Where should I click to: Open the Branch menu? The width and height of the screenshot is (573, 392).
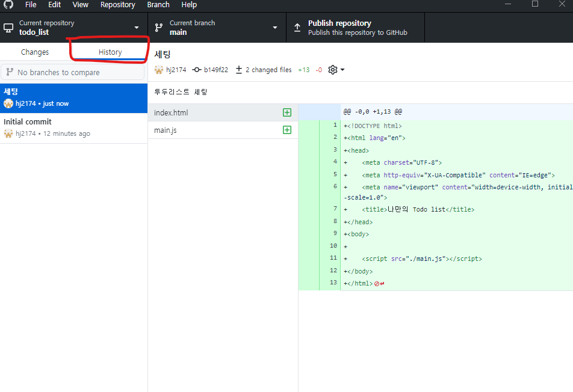click(x=158, y=5)
